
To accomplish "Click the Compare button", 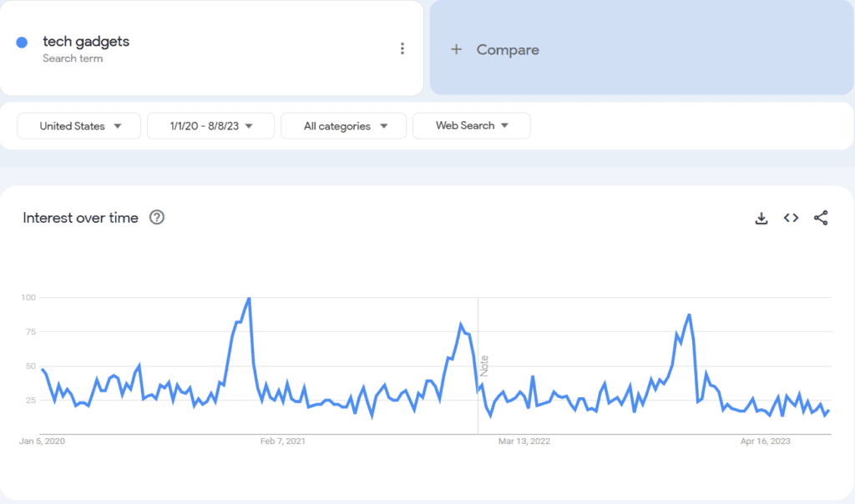I will [641, 48].
